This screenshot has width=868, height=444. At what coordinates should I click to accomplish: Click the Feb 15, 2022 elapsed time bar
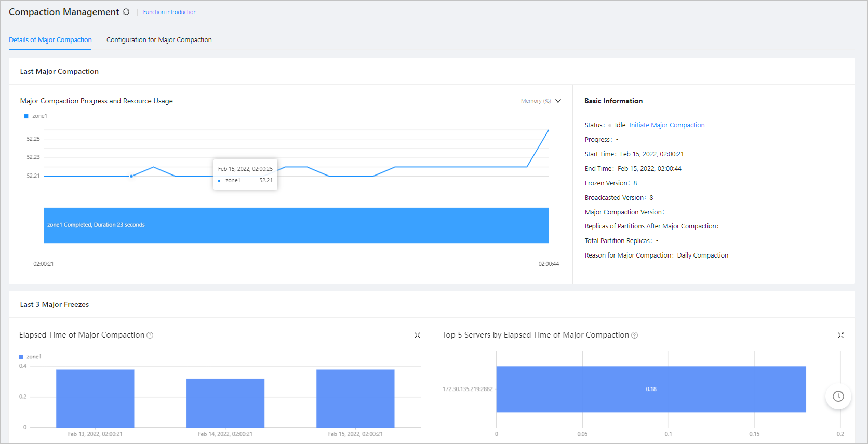(355, 399)
